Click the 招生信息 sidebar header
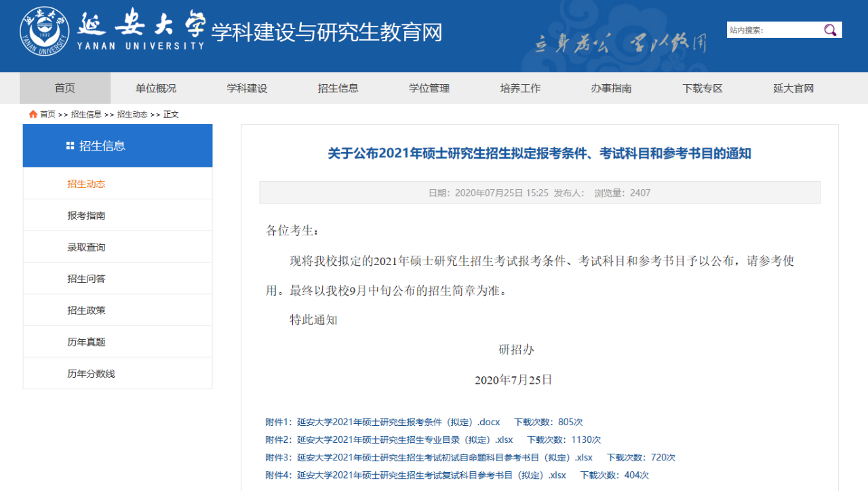This screenshot has height=491, width=868. tap(117, 146)
